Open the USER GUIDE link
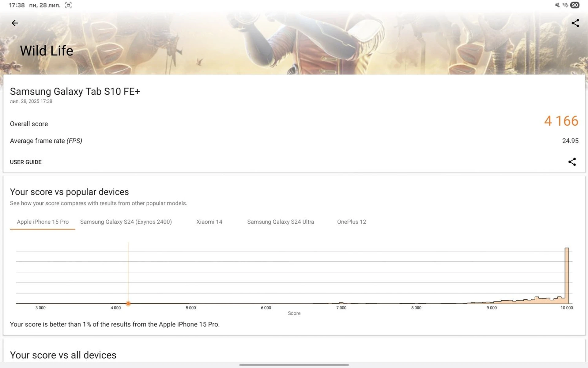 (26, 162)
